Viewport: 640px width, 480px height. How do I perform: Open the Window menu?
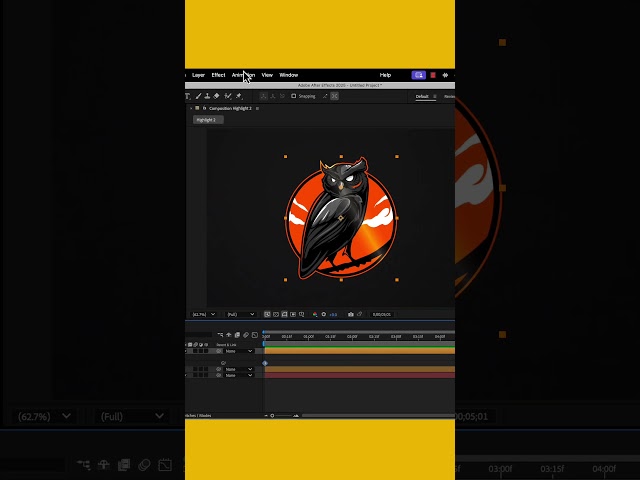coord(289,75)
